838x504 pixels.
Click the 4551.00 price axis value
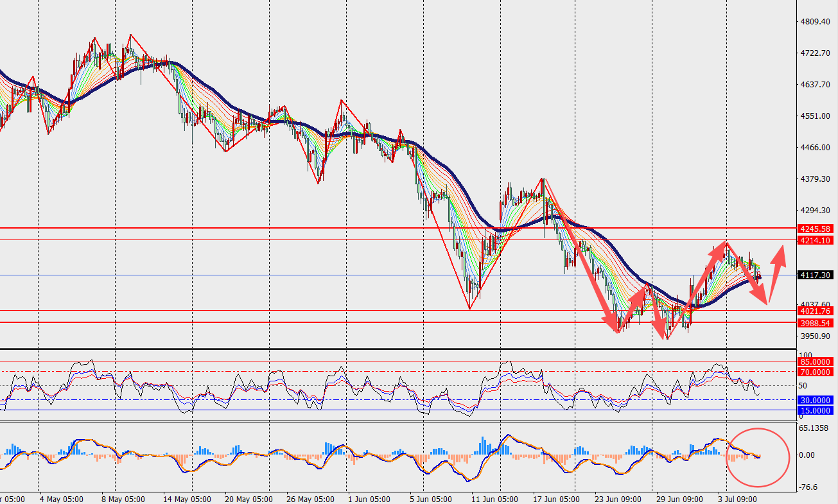[x=817, y=116]
